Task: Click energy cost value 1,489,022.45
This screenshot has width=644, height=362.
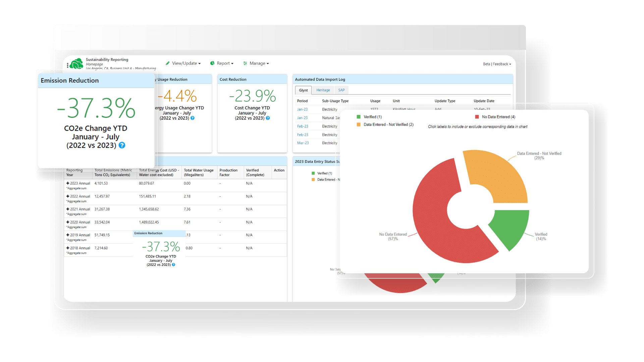Action: (149, 222)
